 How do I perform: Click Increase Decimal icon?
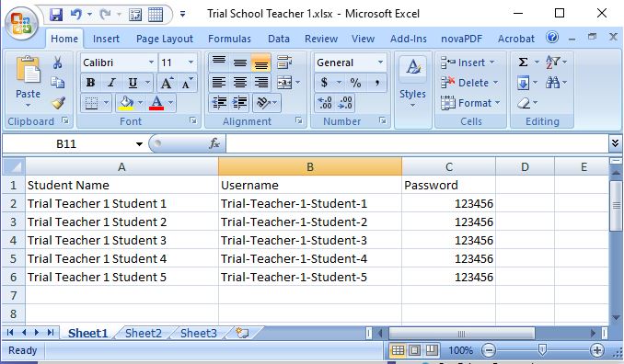pos(325,103)
